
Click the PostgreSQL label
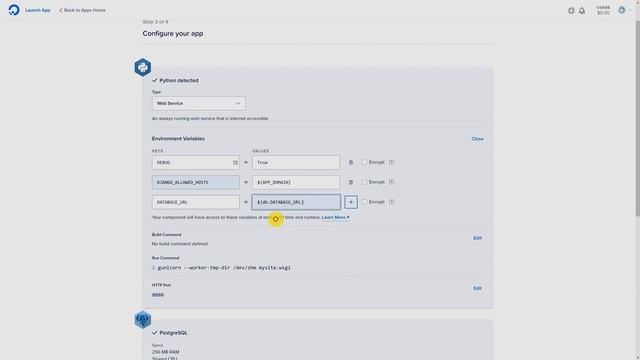point(173,333)
